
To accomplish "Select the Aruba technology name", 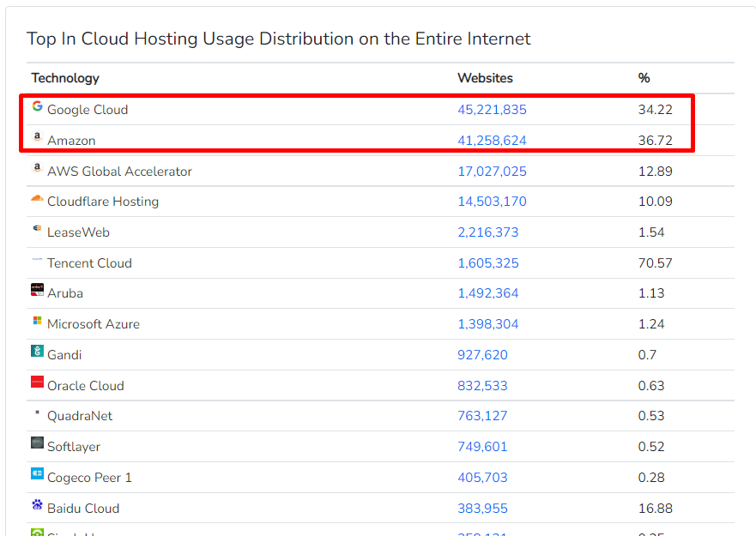I will pyautogui.click(x=65, y=293).
